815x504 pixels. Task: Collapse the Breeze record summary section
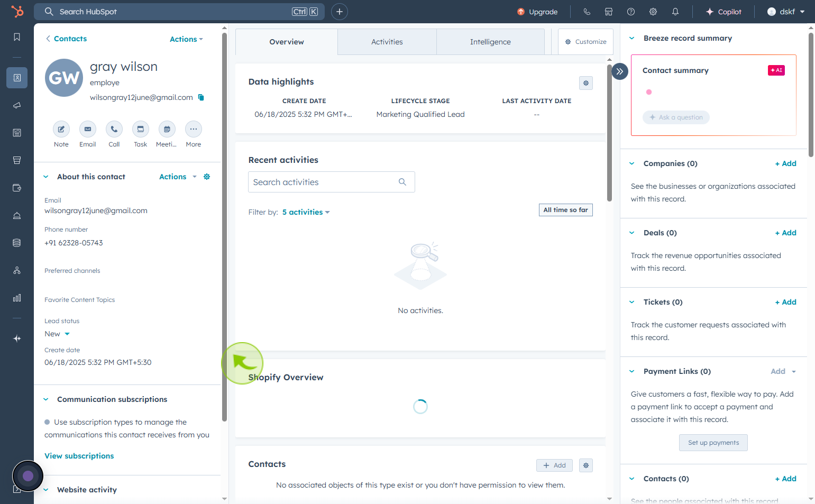[x=631, y=38]
